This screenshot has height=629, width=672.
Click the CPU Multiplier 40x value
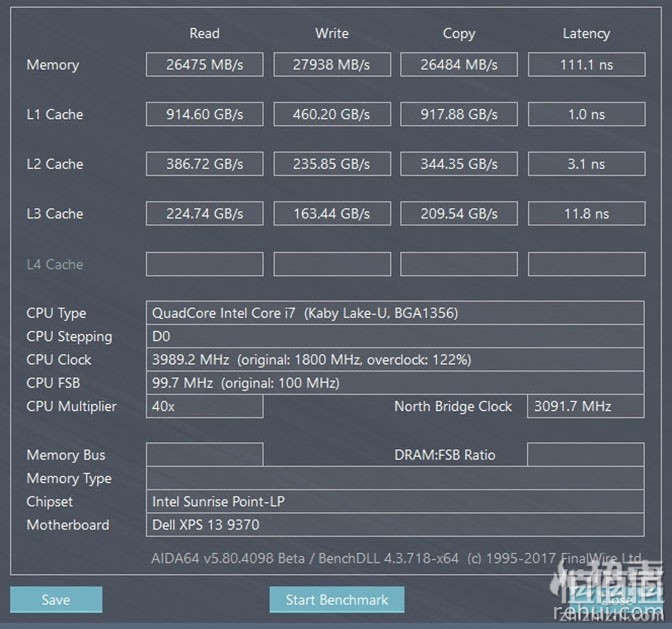[x=204, y=406]
